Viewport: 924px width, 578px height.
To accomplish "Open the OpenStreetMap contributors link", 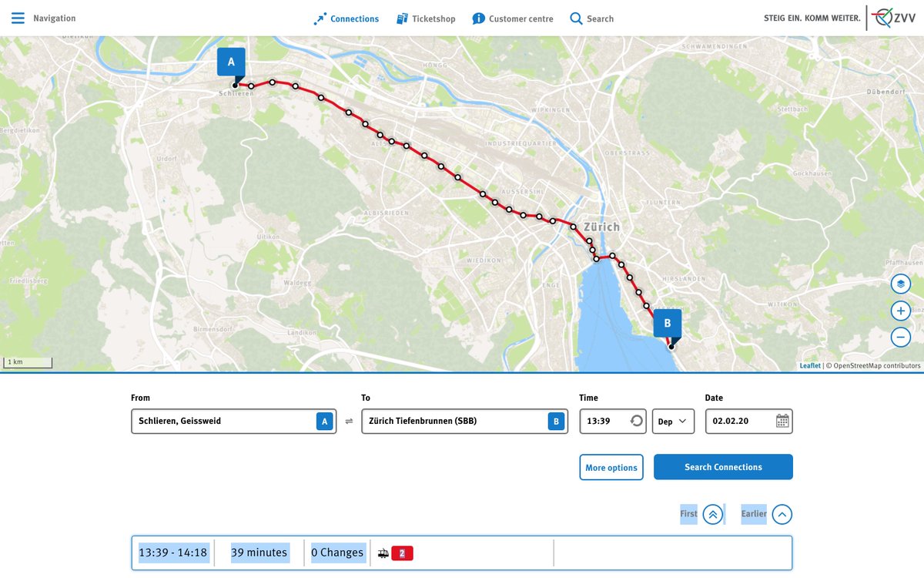I will point(877,366).
